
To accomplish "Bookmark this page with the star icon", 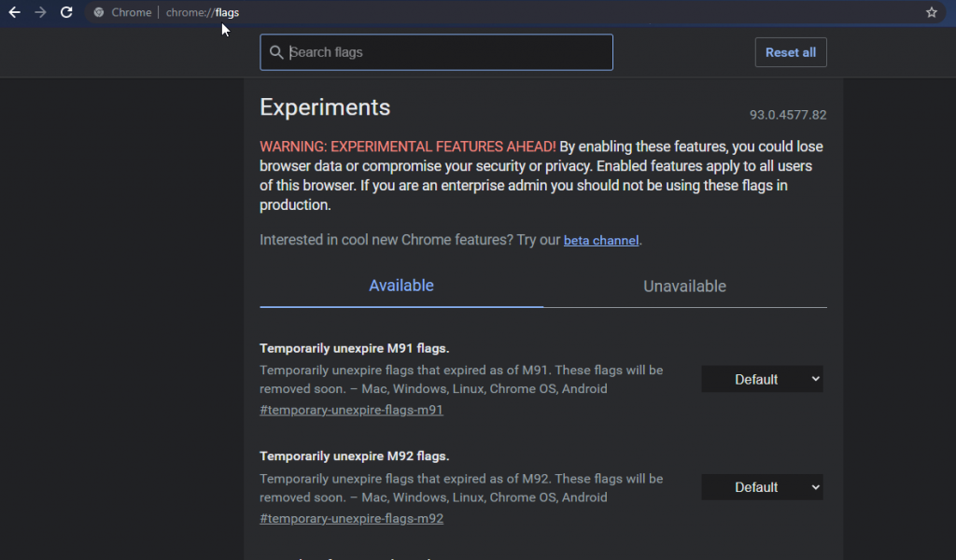I will tap(932, 12).
